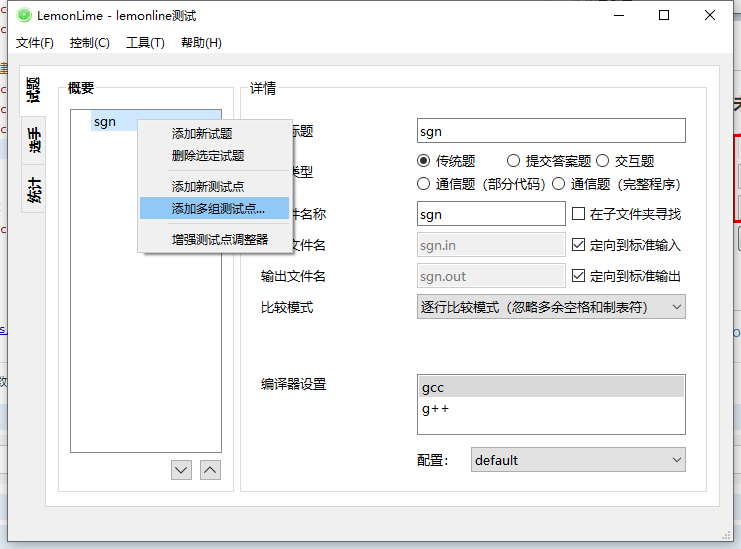The image size is (741, 549).
Task: Open the 配置 default dropdown
Action: (x=578, y=460)
